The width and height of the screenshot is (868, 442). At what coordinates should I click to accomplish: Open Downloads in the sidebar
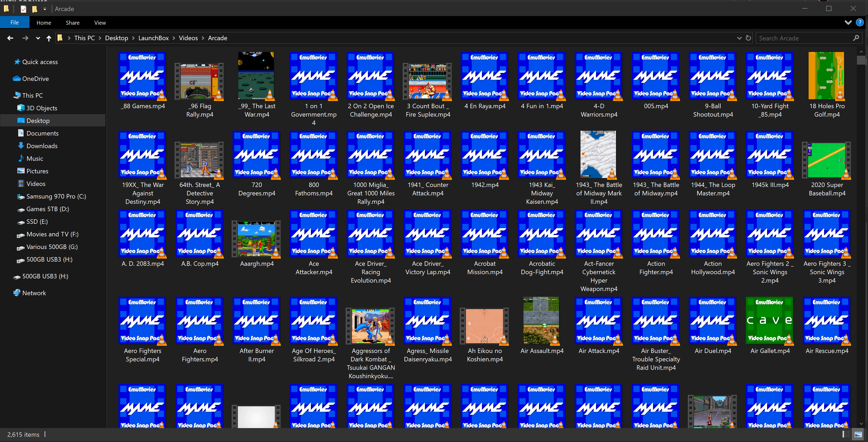[x=42, y=146]
